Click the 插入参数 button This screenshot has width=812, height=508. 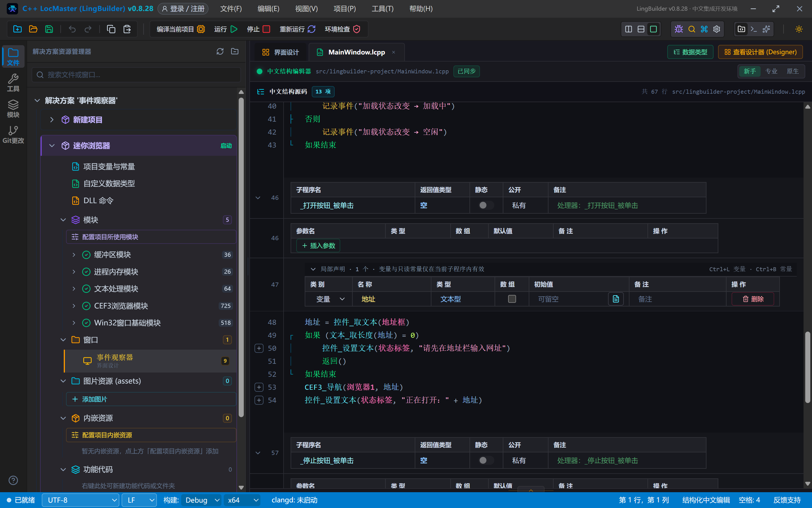[318, 246]
